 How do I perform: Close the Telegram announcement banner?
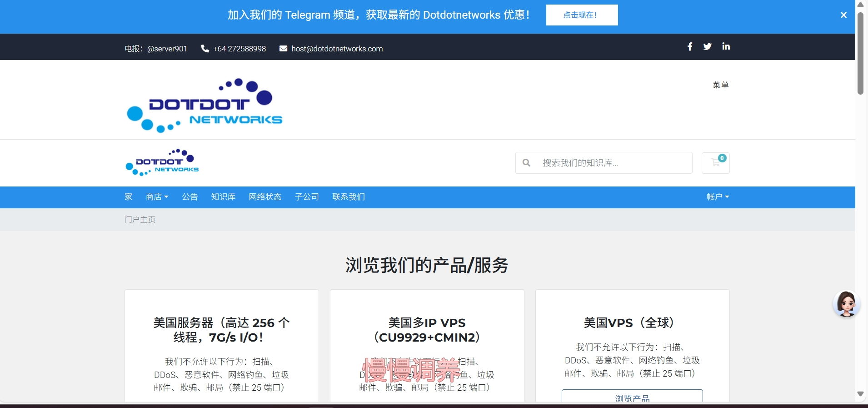tap(843, 15)
